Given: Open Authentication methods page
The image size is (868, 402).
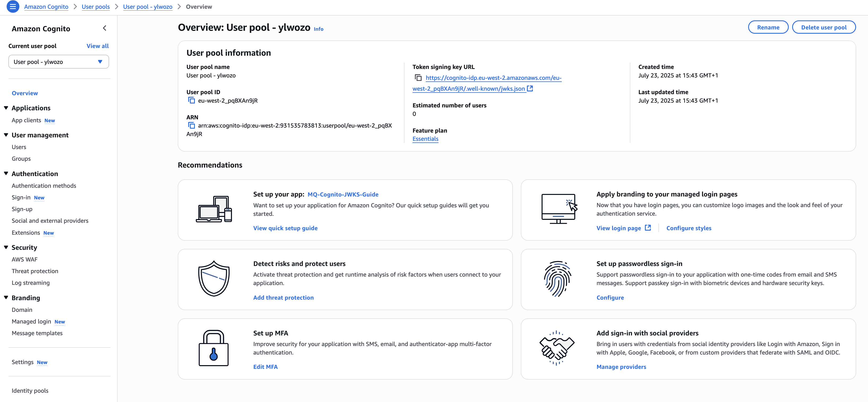Looking at the screenshot, I should 44,186.
